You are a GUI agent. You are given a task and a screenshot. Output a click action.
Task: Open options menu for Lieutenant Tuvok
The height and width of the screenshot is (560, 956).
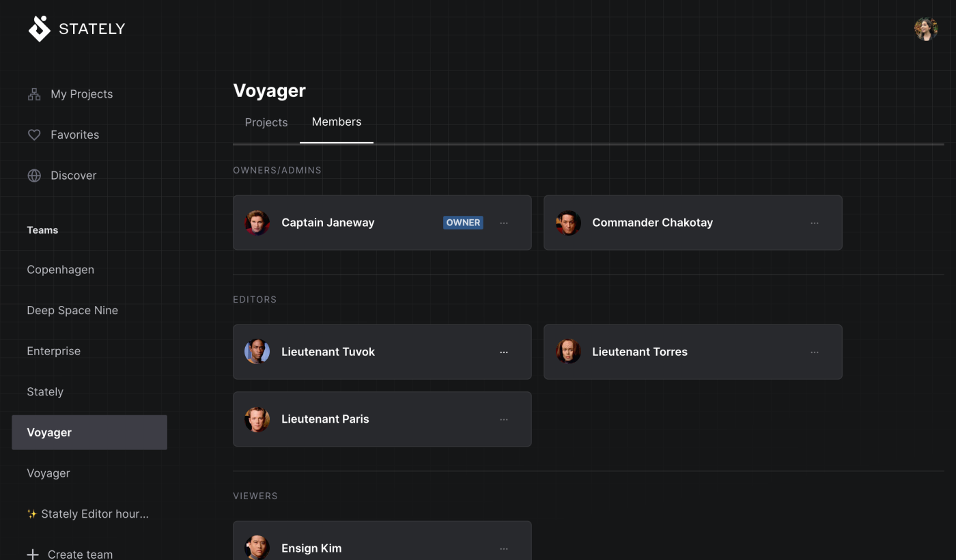click(x=504, y=352)
